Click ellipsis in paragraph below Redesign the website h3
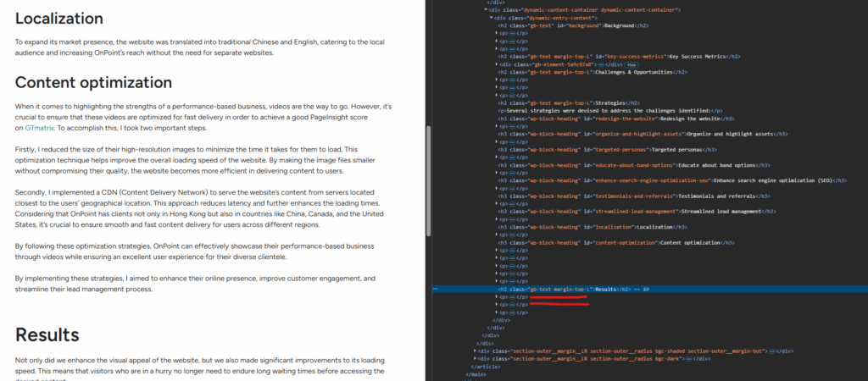Screen dimensions: 868x381 click(512, 126)
